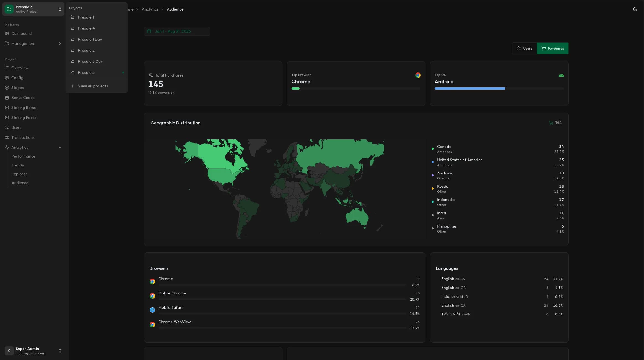This screenshot has width=644, height=360.
Task: Click the cart icon beside 144
Action: click(x=551, y=123)
